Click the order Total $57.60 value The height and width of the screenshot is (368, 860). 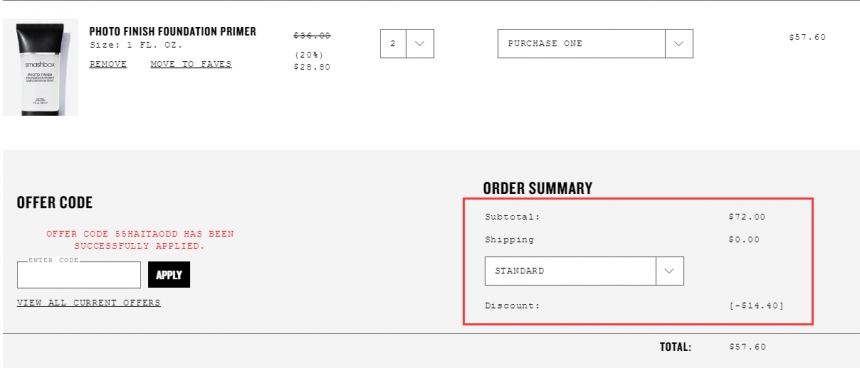pyautogui.click(x=747, y=347)
